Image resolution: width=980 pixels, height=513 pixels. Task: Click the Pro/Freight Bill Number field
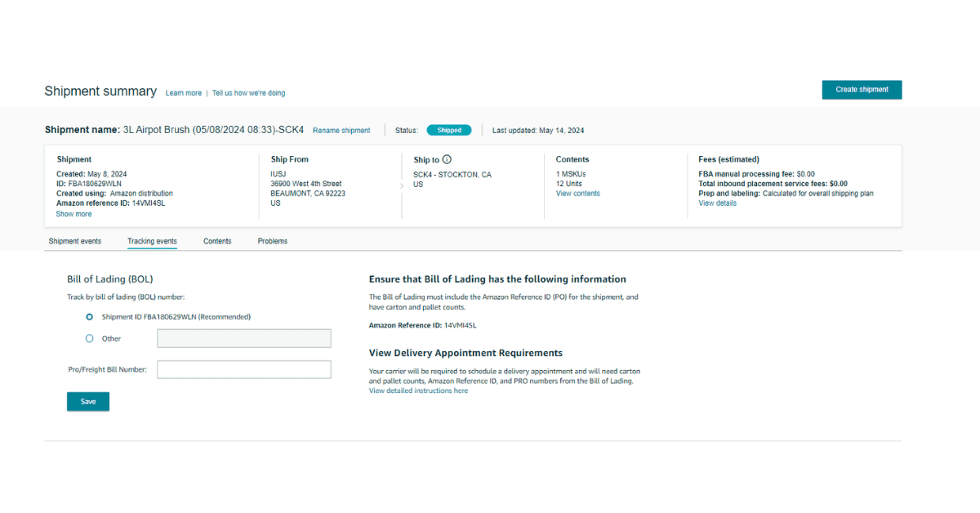coord(243,370)
